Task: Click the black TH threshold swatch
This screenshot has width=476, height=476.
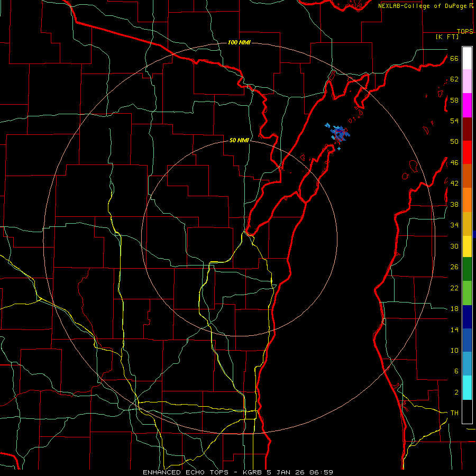Action: coord(467,411)
